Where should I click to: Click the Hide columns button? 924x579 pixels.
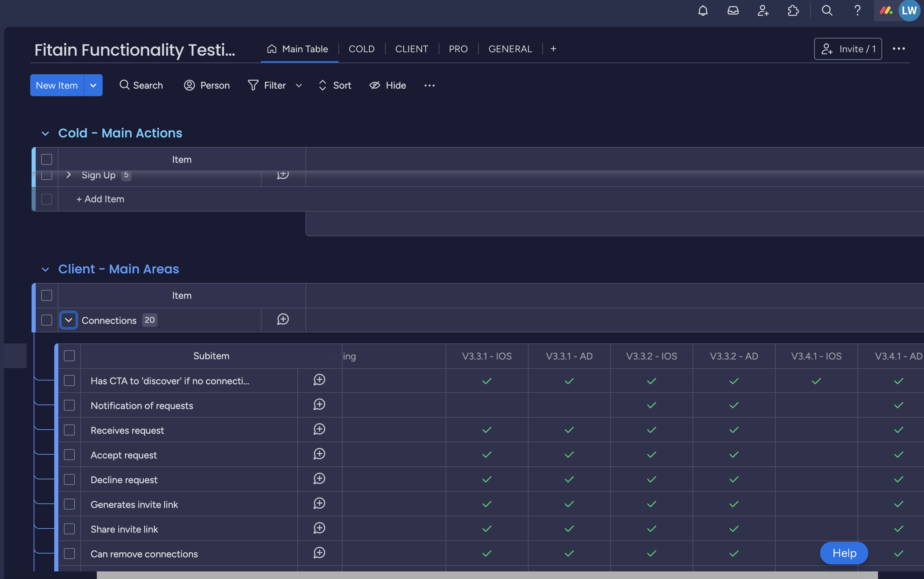(387, 85)
